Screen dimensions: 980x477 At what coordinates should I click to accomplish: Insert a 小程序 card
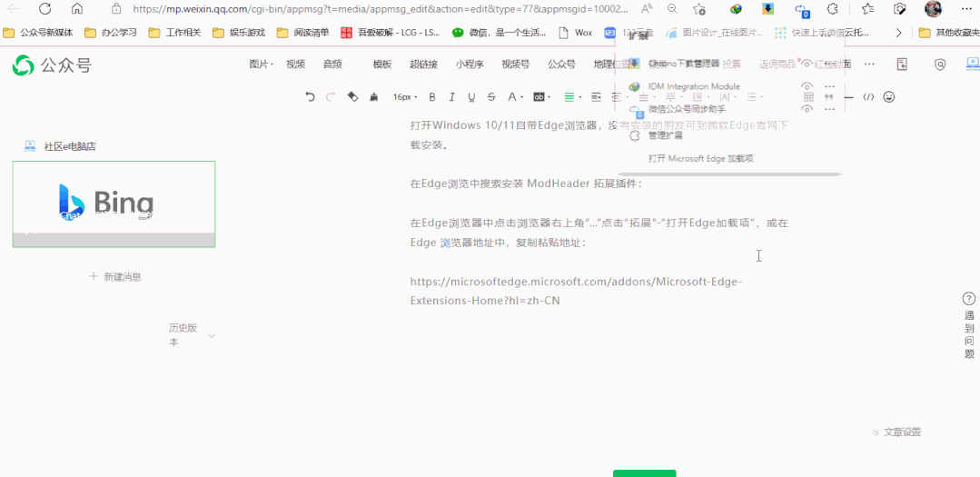pos(470,64)
